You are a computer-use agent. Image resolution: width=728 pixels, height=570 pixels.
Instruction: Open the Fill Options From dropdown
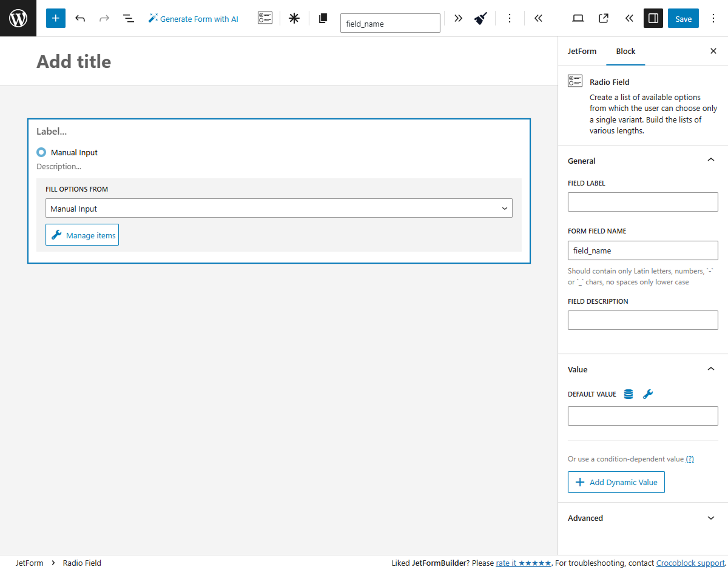(x=278, y=208)
